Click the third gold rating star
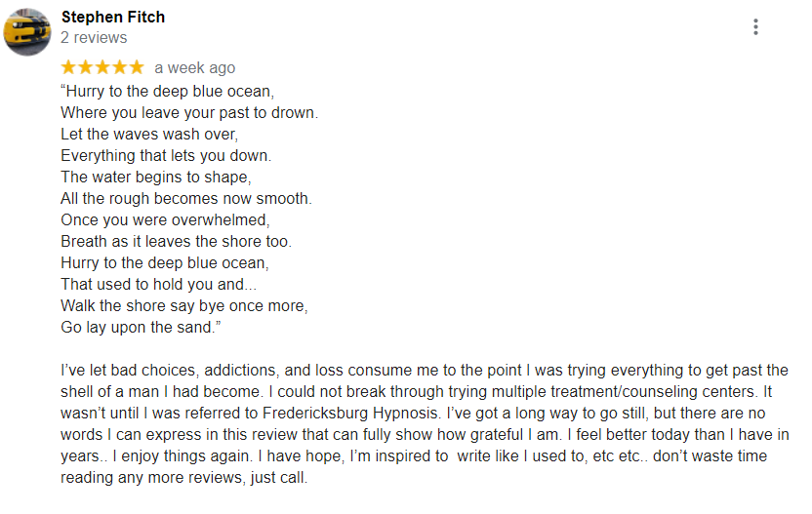Image resolution: width=812 pixels, height=514 pixels. coord(103,67)
